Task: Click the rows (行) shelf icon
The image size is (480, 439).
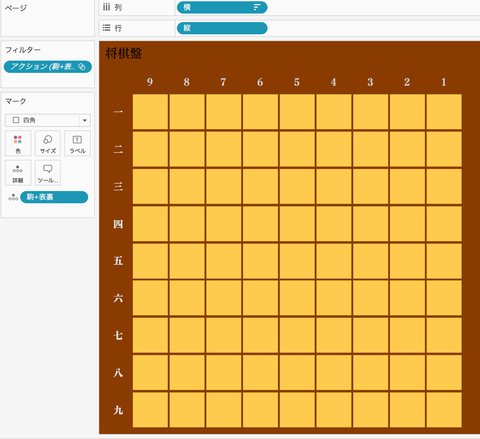Action: 106,28
